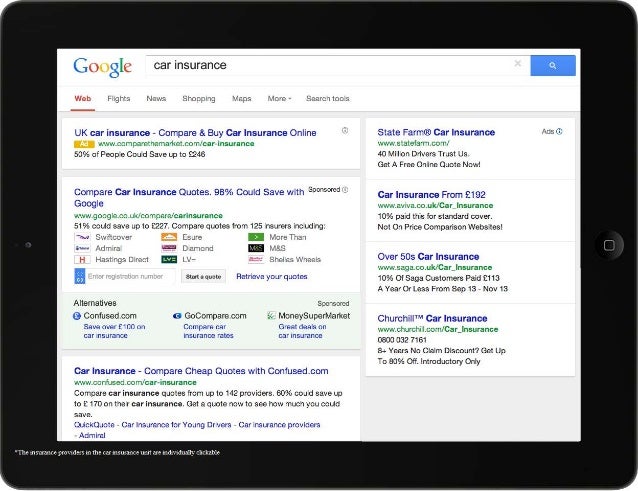Click info icon on comparethemarket ad
This screenshot has width=638, height=491.
tap(345, 131)
